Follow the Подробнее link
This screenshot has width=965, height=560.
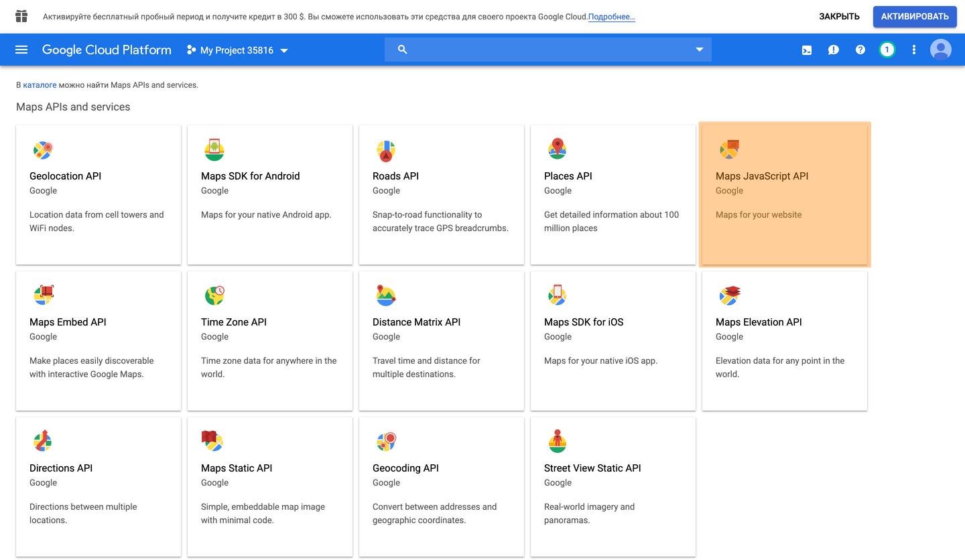coord(611,17)
